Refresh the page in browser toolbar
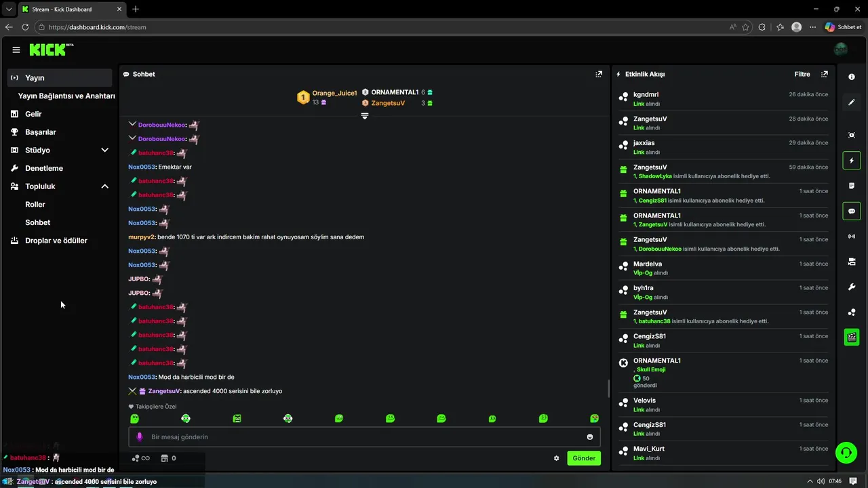The height and width of the screenshot is (488, 868). coord(25,27)
